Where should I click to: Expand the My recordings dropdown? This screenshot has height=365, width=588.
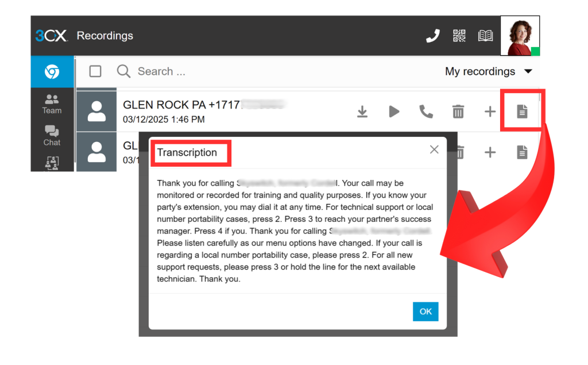pyautogui.click(x=489, y=71)
